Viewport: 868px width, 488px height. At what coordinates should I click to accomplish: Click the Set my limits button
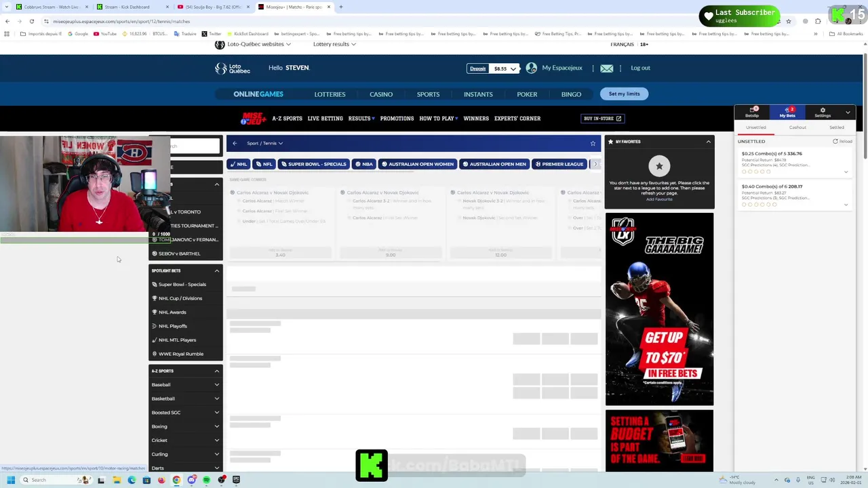[x=624, y=94]
